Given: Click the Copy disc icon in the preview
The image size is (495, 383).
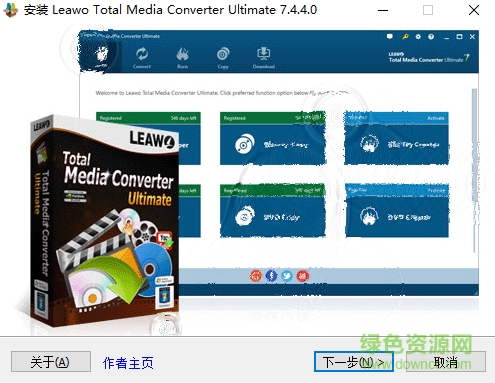Looking at the screenshot, I should tap(223, 54).
